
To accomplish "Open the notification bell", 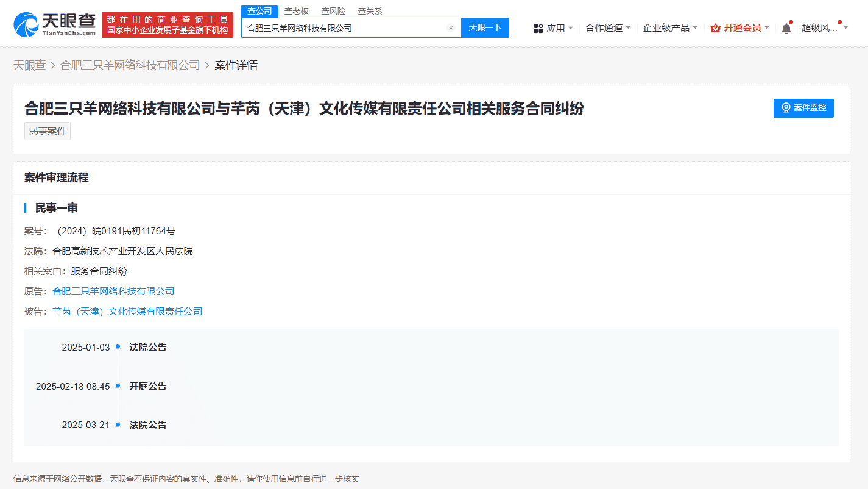I will pyautogui.click(x=786, y=28).
